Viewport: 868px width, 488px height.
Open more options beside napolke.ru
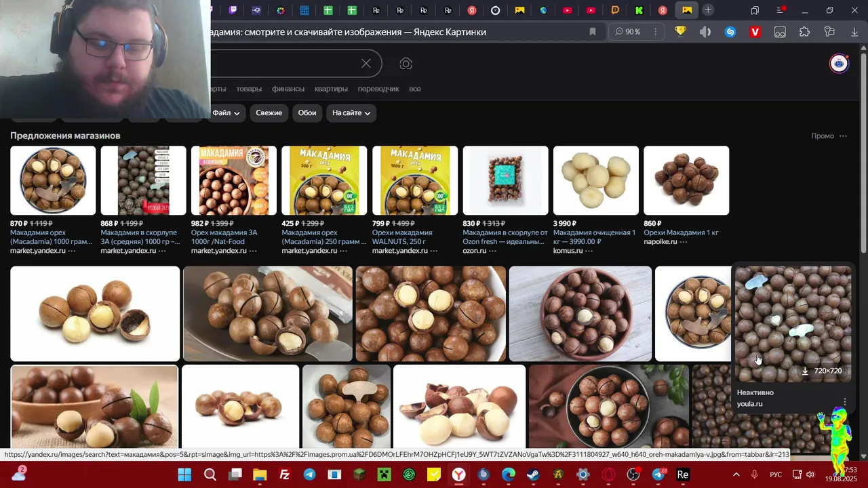click(x=684, y=242)
